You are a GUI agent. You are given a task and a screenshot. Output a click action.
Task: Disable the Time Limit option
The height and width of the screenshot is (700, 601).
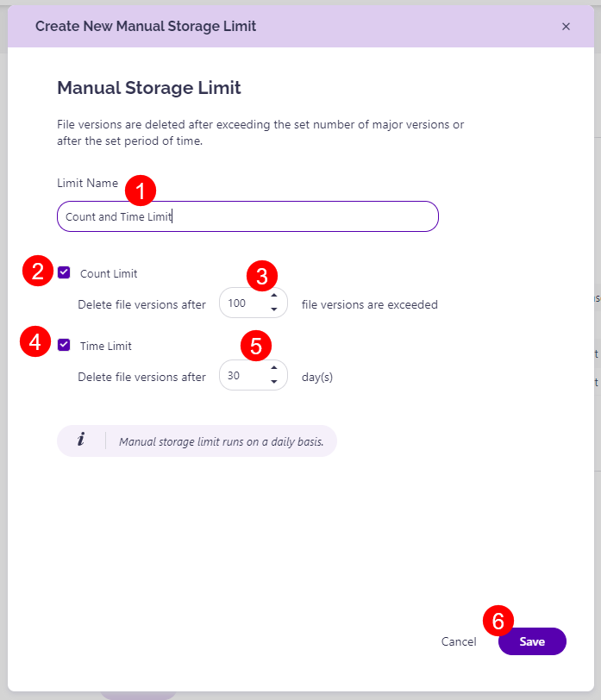click(x=64, y=344)
